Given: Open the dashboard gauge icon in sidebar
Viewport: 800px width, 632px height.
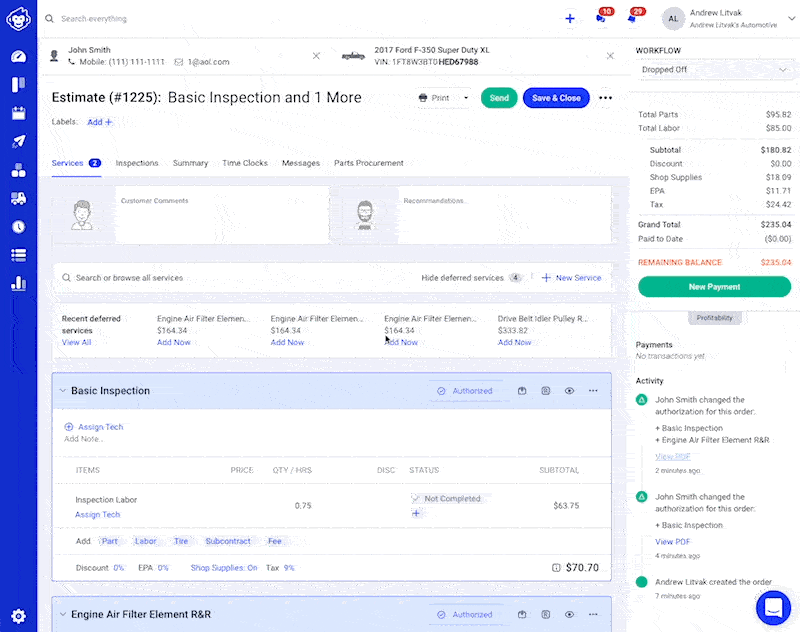Looking at the screenshot, I should coord(18,56).
